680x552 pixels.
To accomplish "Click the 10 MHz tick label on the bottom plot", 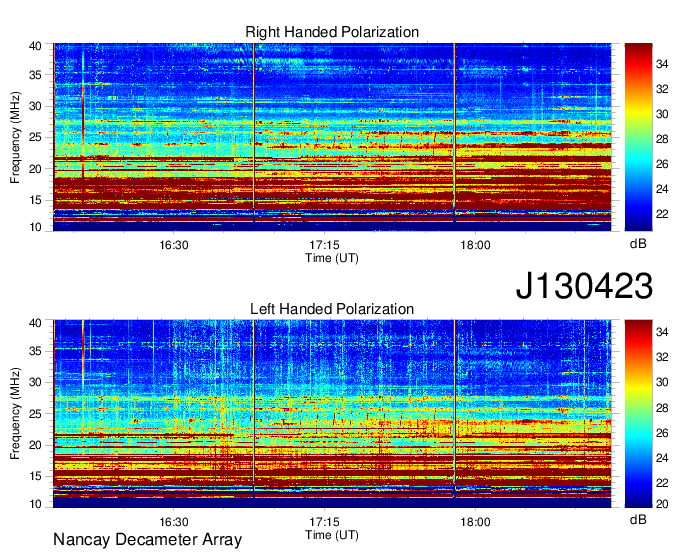I will [35, 504].
